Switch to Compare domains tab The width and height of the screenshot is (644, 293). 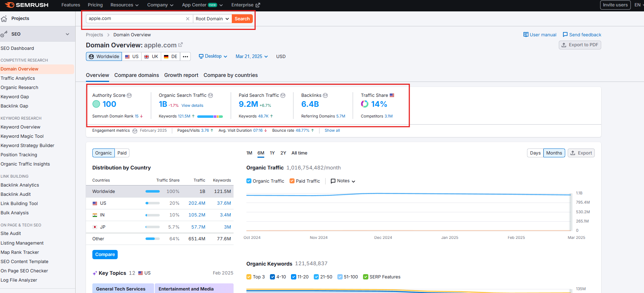coord(137,75)
